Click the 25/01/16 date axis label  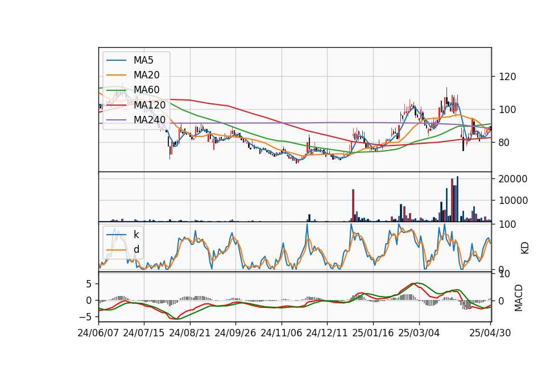click(373, 333)
